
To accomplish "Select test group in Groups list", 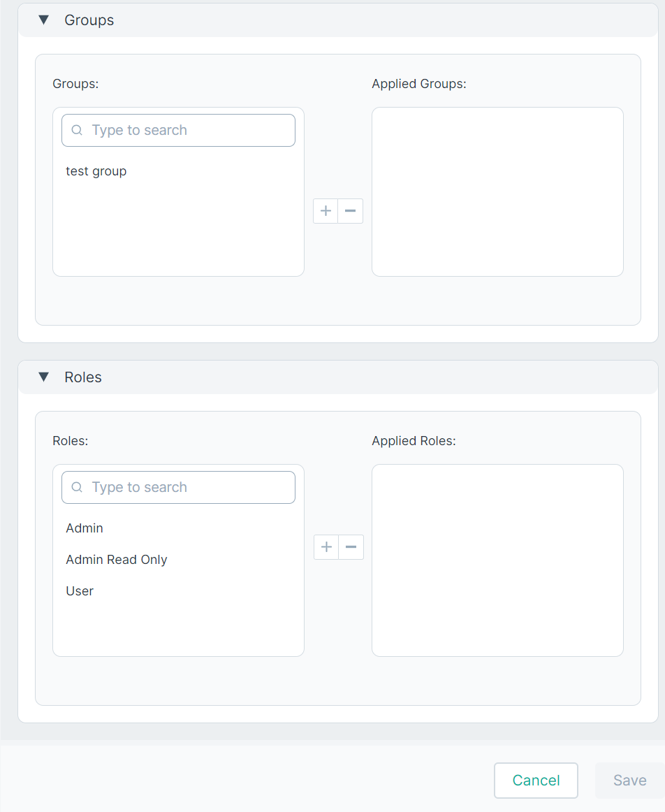I will [x=96, y=171].
